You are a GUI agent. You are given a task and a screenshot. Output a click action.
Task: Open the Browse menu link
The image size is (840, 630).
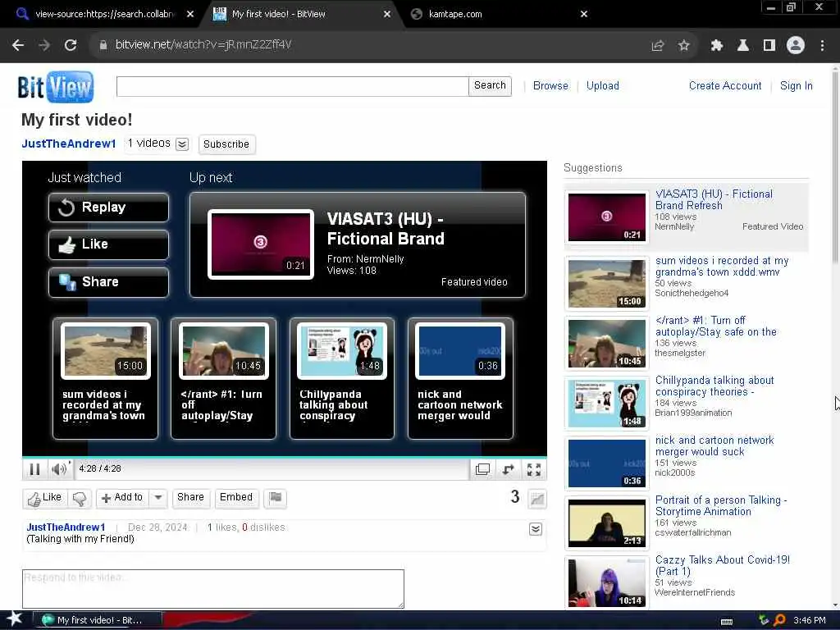[x=550, y=85]
